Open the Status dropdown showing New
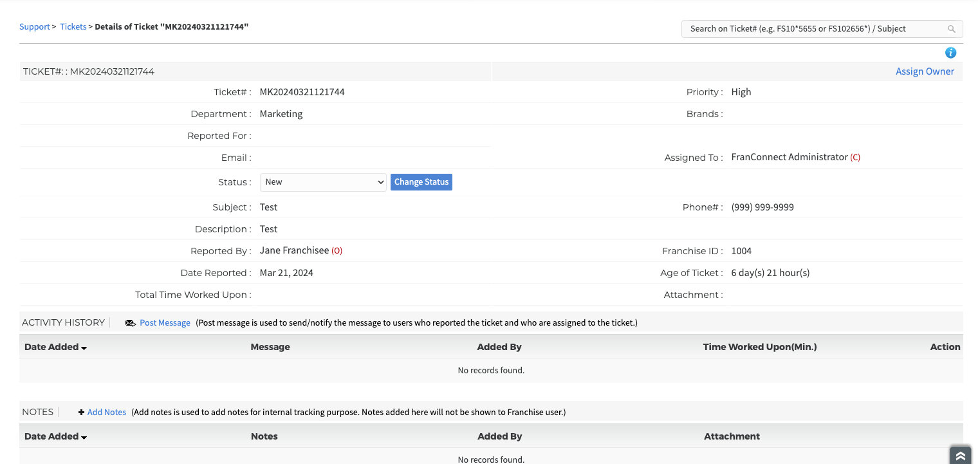The width and height of the screenshot is (980, 464). tap(323, 182)
